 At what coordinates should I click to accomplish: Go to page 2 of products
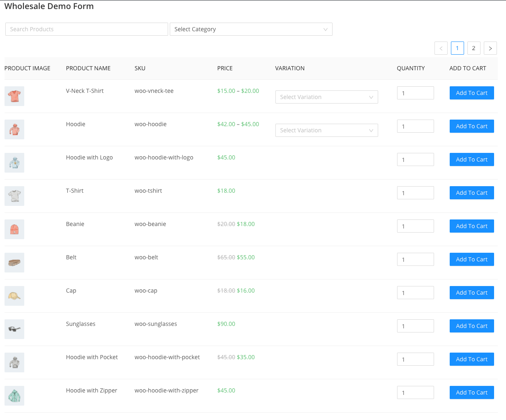474,48
